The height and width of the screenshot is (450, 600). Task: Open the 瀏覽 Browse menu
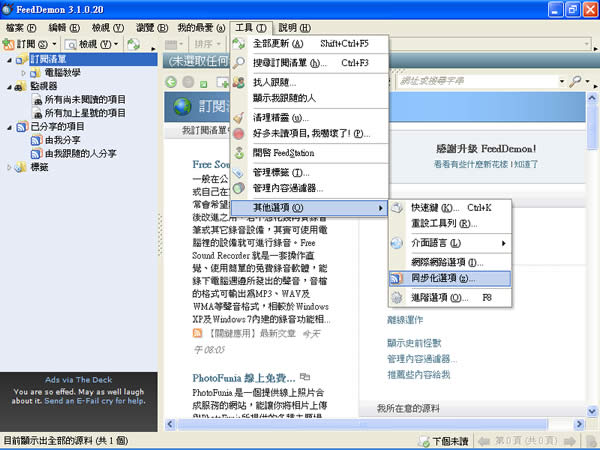point(152,28)
